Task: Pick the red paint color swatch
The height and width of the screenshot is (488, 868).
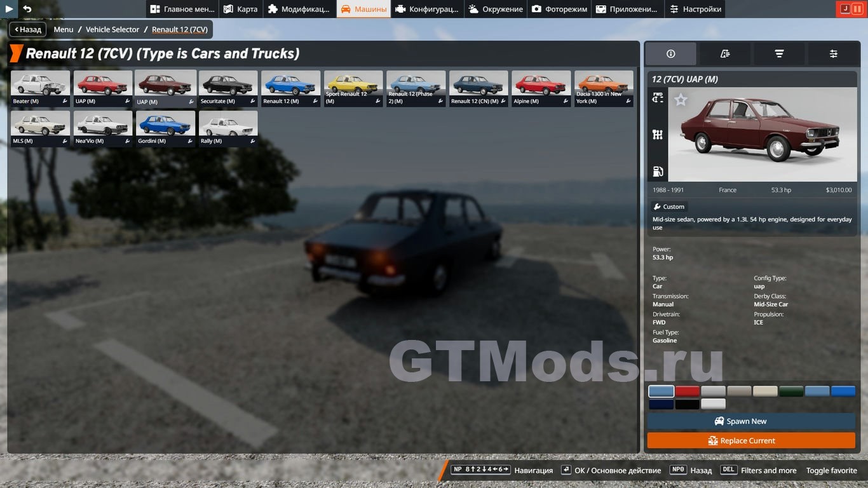Action: coord(687,391)
